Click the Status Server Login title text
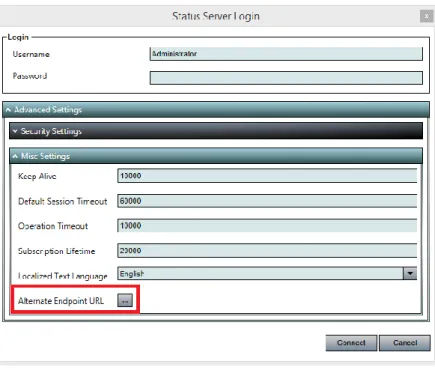This screenshot has width=435, height=370. (x=216, y=16)
